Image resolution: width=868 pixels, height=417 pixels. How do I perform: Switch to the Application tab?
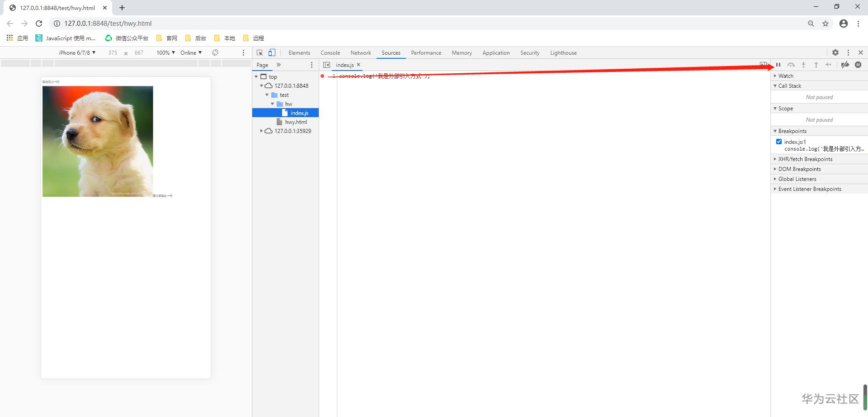pyautogui.click(x=496, y=52)
